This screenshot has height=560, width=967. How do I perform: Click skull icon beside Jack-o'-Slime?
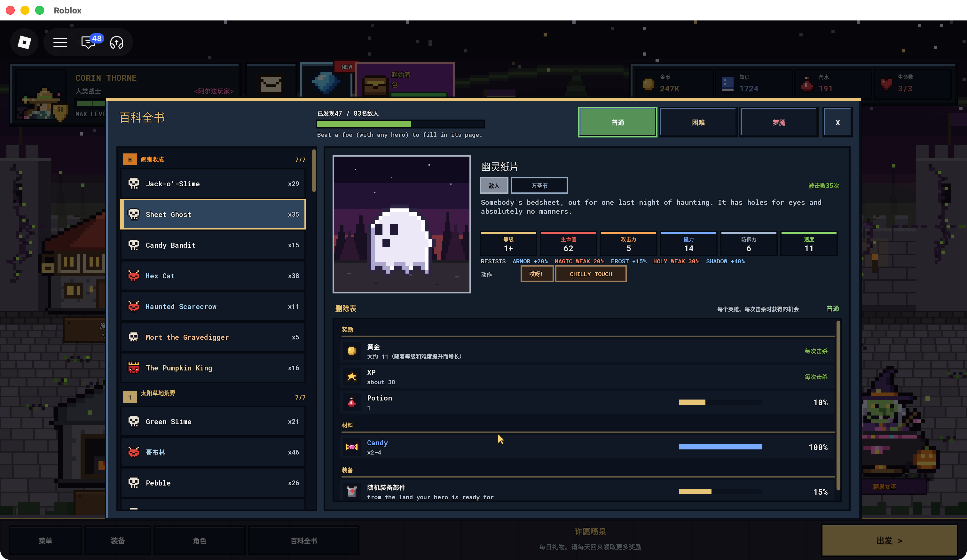[134, 183]
